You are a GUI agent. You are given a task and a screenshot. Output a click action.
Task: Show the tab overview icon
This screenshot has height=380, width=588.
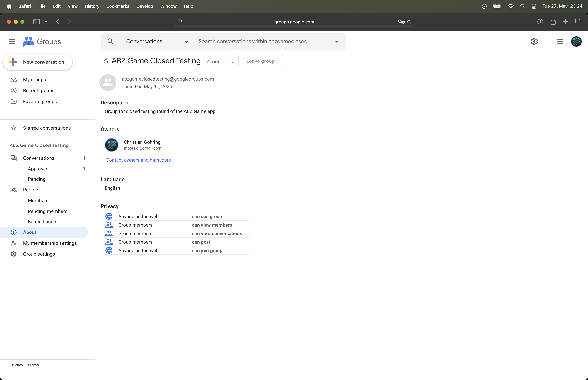578,22
